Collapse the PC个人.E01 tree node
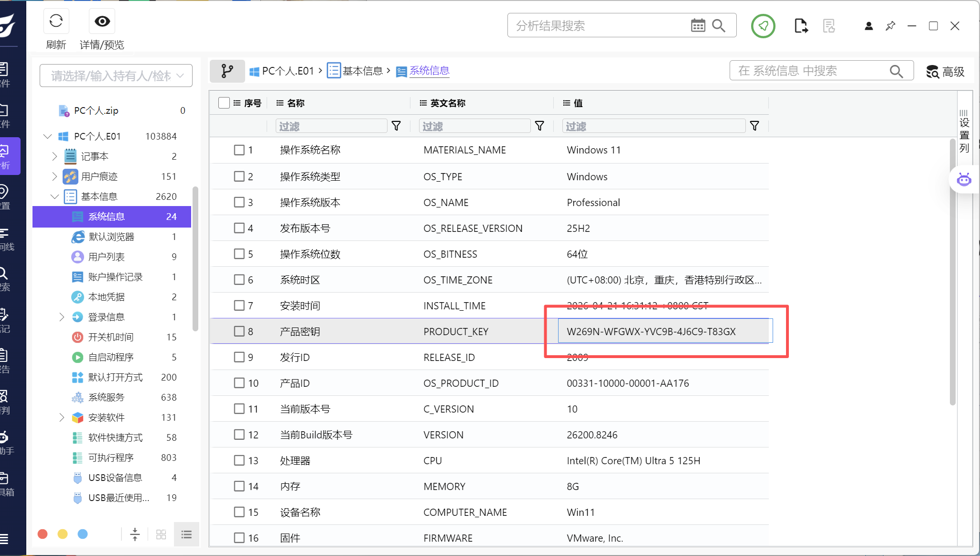980x556 pixels. [x=47, y=136]
